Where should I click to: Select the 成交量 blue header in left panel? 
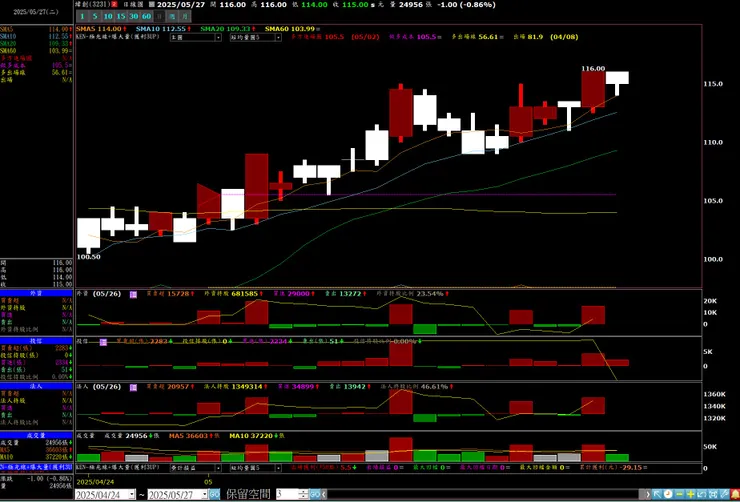[x=36, y=435]
